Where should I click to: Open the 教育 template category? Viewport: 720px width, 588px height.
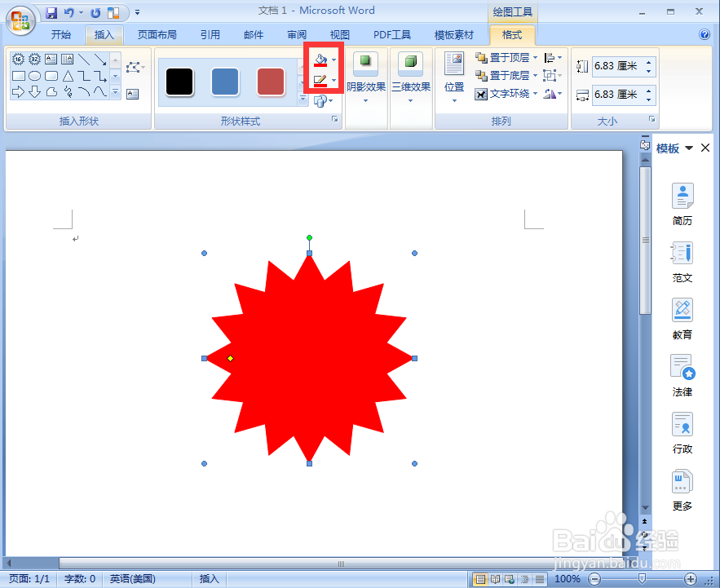682,319
